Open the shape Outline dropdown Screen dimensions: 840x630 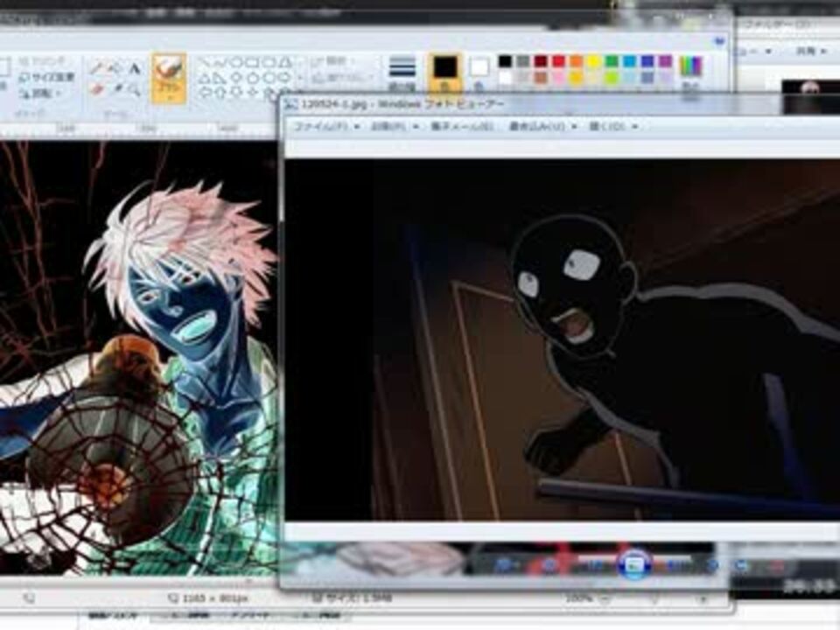(332, 61)
